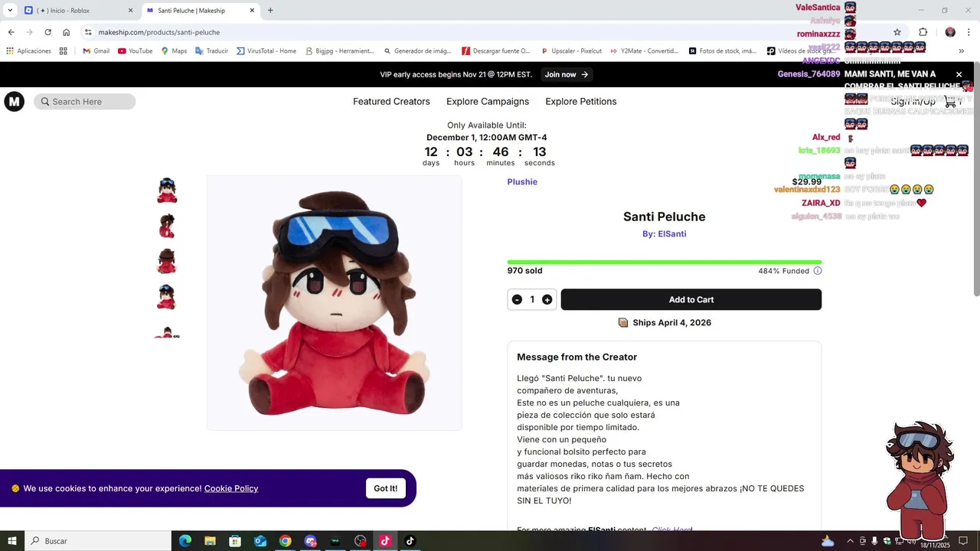Open Aplicaciones bookmarks shortcut

coord(29,51)
